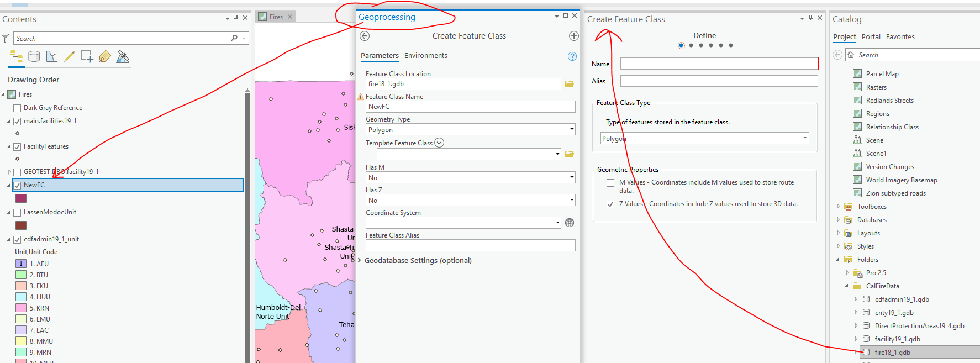980x363 pixels.
Task: Switch to Environments tab
Action: (x=426, y=56)
